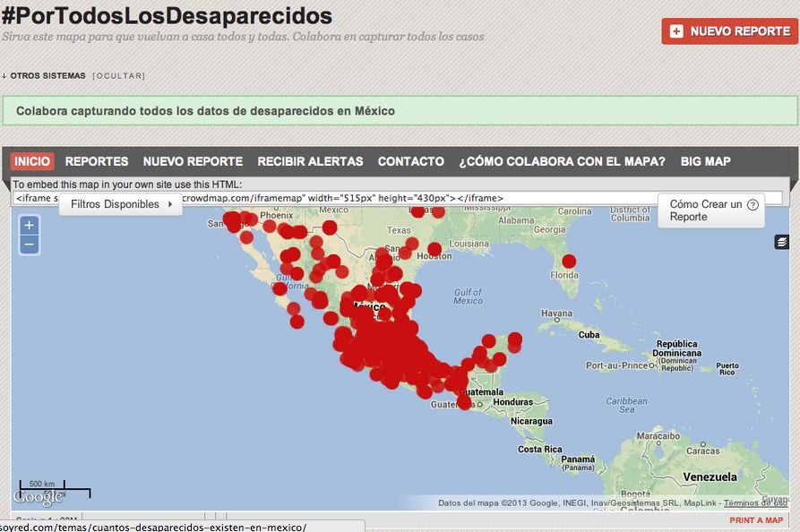Click PRINT A MAP link

[x=756, y=520]
